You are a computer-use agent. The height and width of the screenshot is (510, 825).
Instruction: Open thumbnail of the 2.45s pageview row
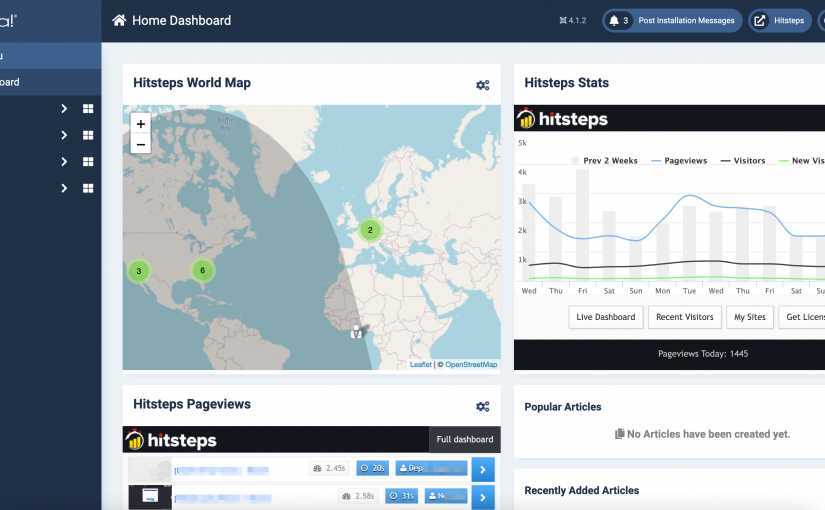point(150,469)
